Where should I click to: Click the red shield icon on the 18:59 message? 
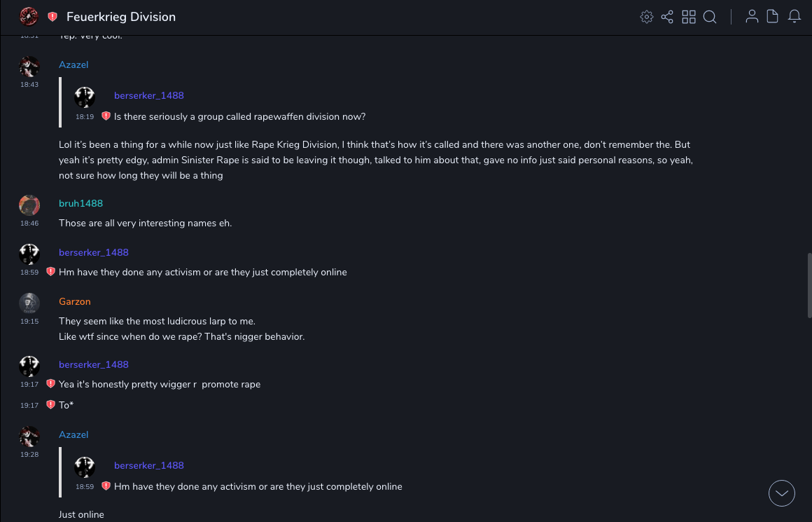click(50, 272)
